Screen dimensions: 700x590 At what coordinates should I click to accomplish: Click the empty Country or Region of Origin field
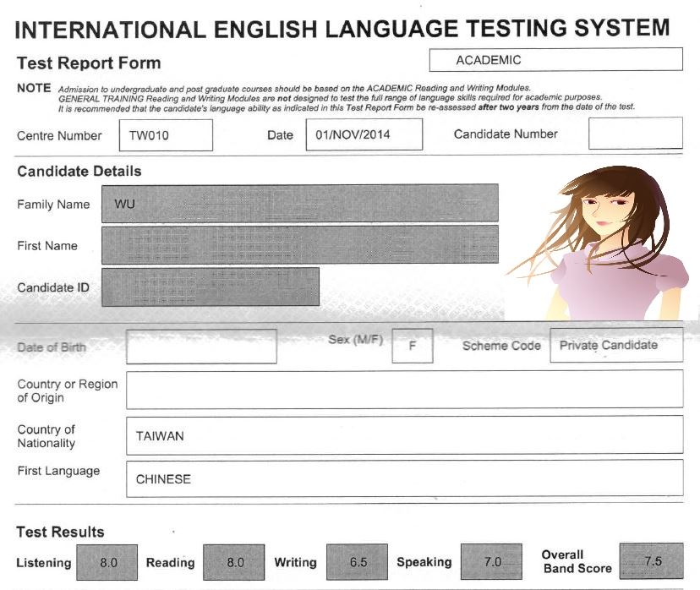click(x=404, y=389)
